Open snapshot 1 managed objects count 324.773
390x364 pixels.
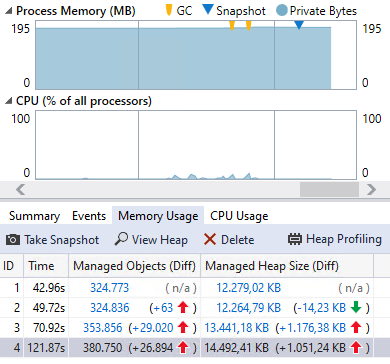click(109, 288)
